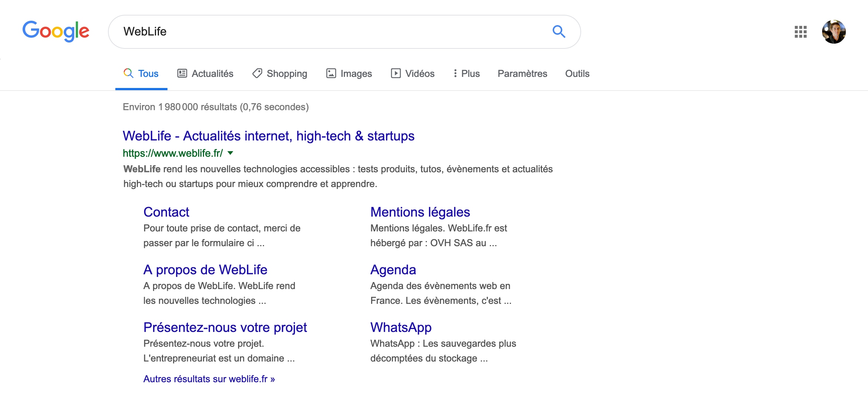Click the Images picture icon
Screen dimensions: 868x397
pos(331,74)
